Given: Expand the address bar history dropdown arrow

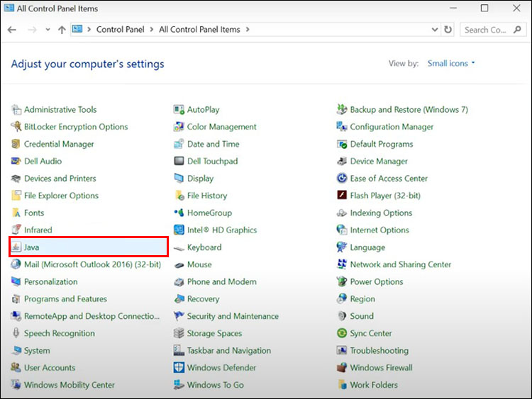Looking at the screenshot, I should coord(435,30).
